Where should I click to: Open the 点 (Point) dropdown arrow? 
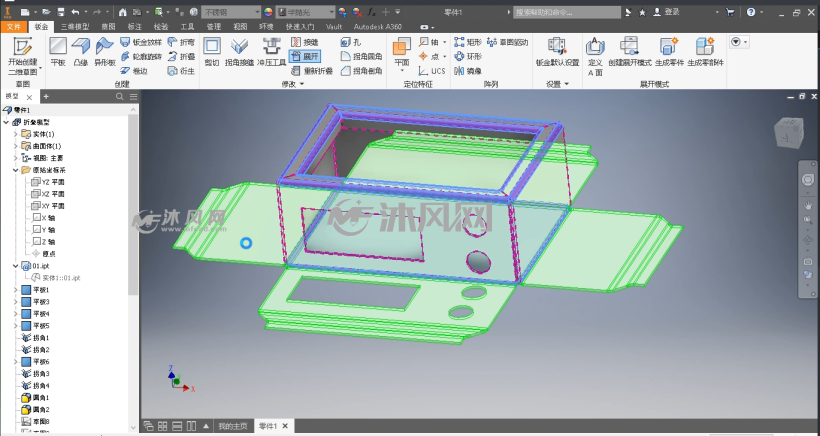coord(445,56)
